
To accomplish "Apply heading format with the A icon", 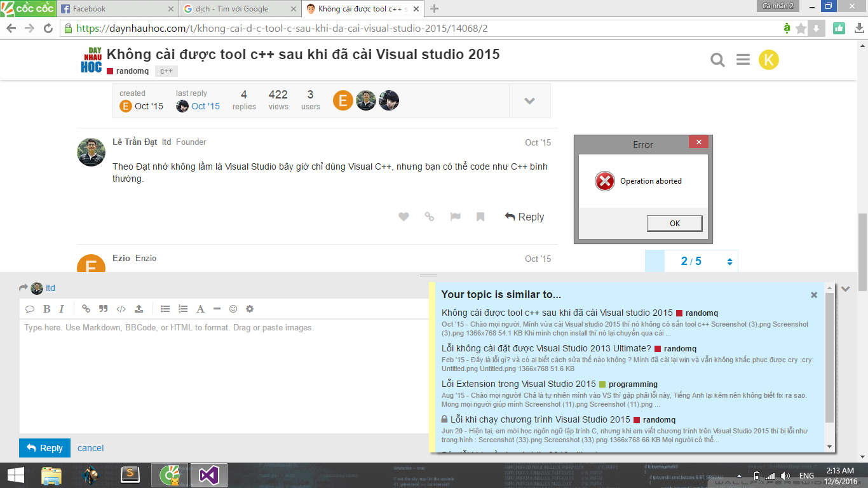I will (200, 309).
